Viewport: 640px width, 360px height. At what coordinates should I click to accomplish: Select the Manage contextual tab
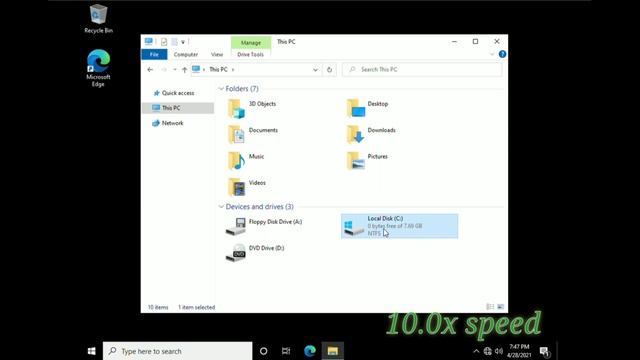coord(251,42)
